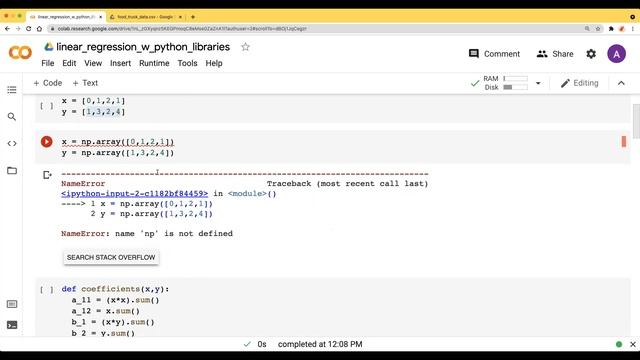Open the Insert menu
This screenshot has height=360, width=640.
[120, 63]
